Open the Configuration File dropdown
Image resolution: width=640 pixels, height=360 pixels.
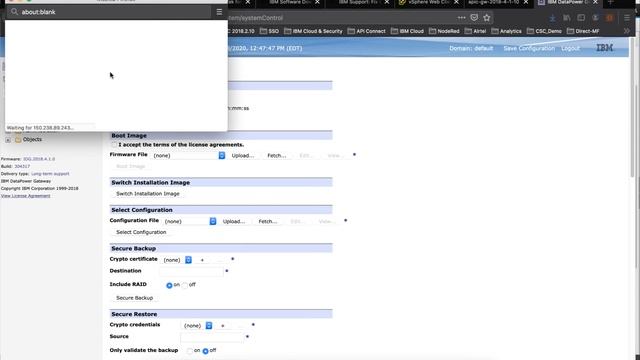190,221
